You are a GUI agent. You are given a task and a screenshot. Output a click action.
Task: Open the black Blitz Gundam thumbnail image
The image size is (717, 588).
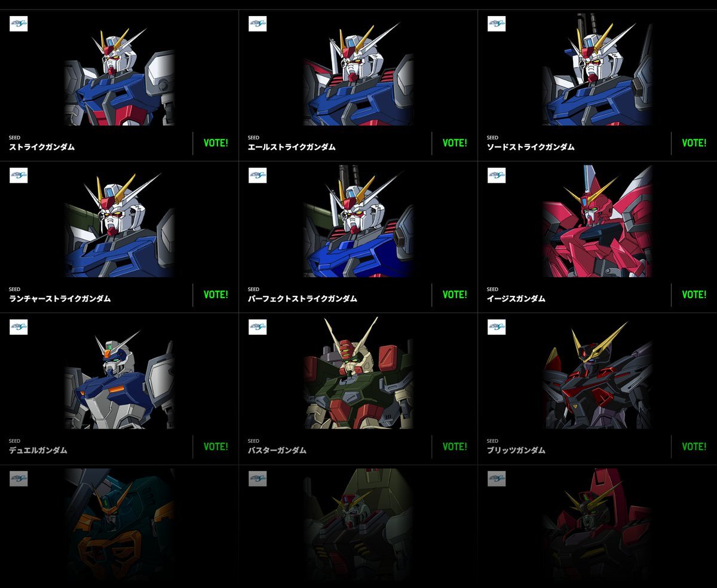point(597,373)
